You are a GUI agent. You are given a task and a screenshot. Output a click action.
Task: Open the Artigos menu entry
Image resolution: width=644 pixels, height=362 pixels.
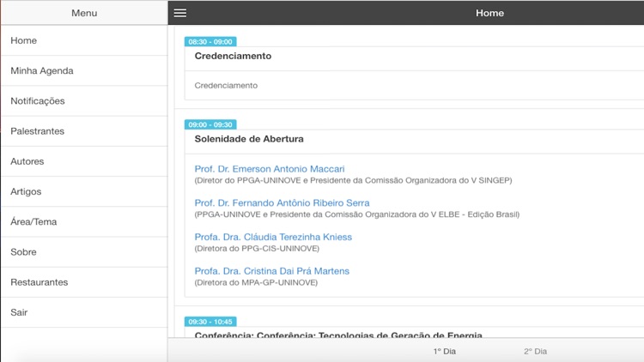pos(84,191)
